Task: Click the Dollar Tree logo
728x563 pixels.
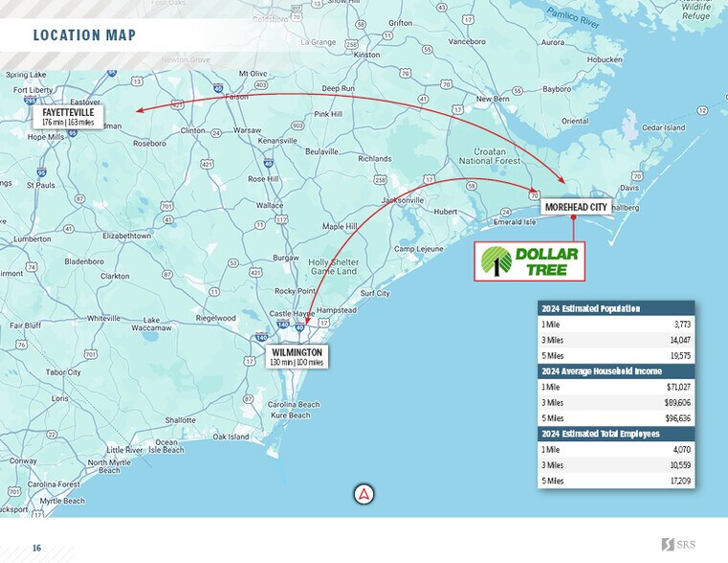Action: tap(529, 261)
